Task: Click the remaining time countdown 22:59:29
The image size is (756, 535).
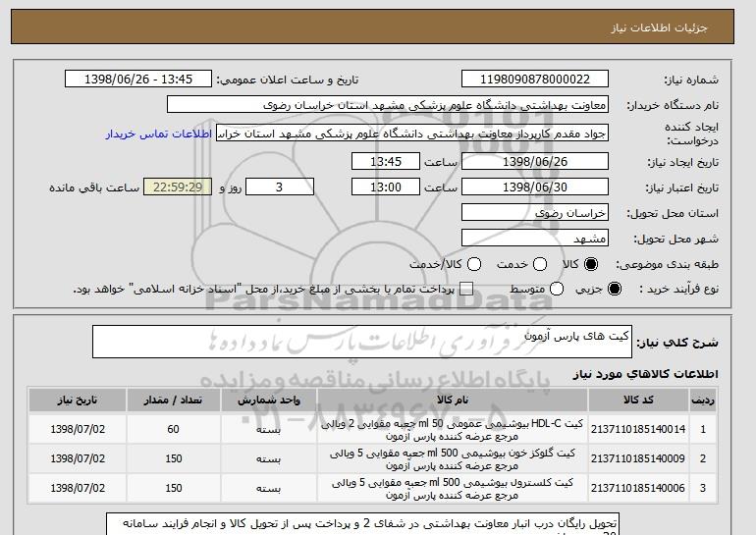Action: tap(178, 187)
